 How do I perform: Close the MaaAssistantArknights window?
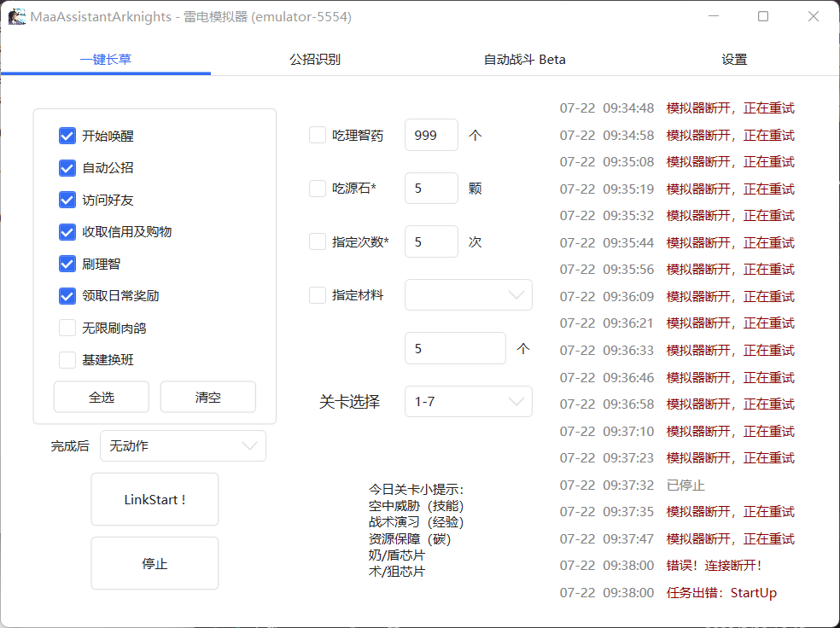click(x=814, y=16)
